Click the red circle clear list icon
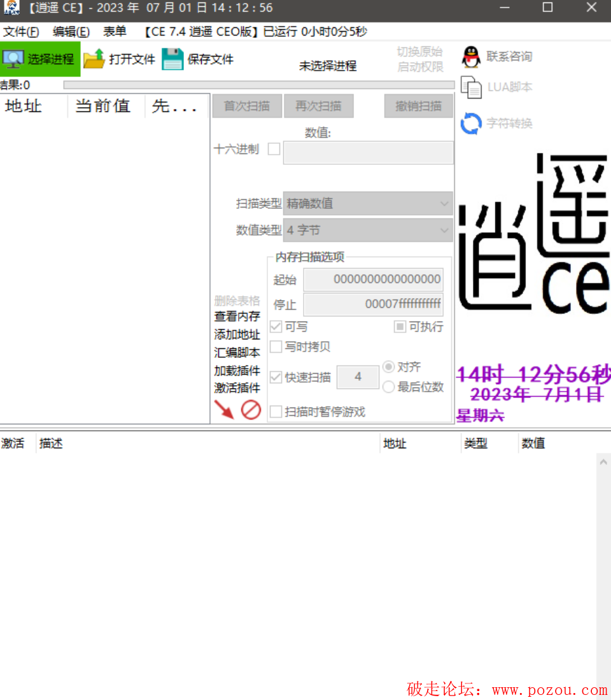The image size is (611, 700). [251, 410]
